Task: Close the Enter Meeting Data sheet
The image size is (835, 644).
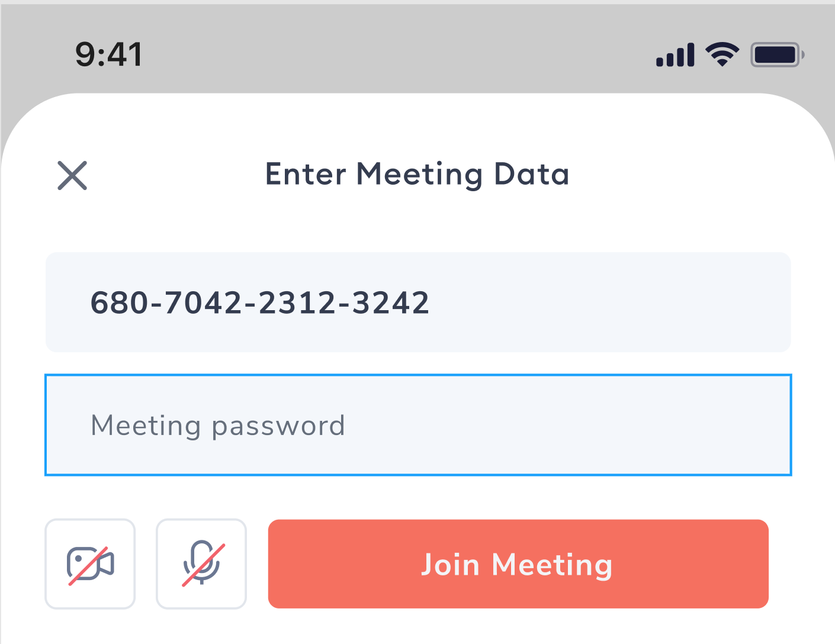Action: click(72, 175)
